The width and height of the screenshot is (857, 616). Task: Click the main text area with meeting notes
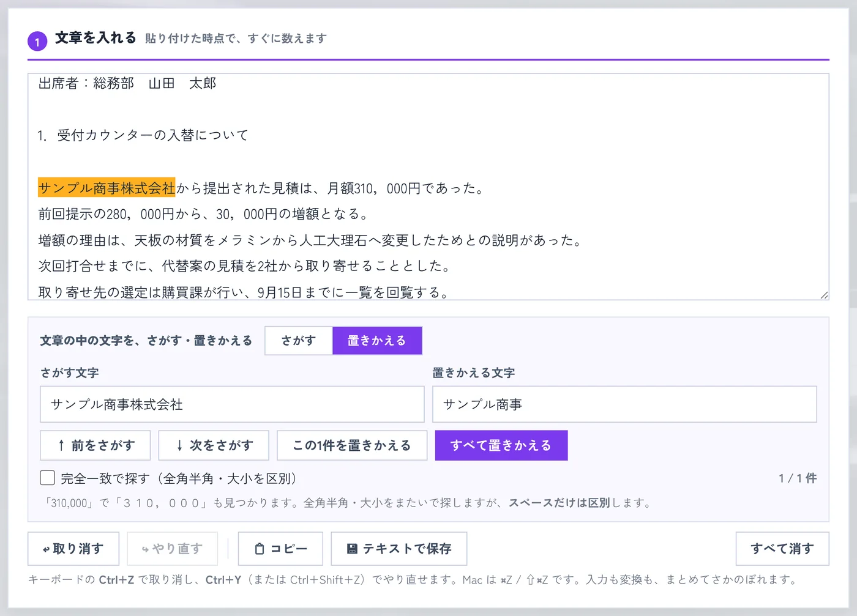coord(428,187)
